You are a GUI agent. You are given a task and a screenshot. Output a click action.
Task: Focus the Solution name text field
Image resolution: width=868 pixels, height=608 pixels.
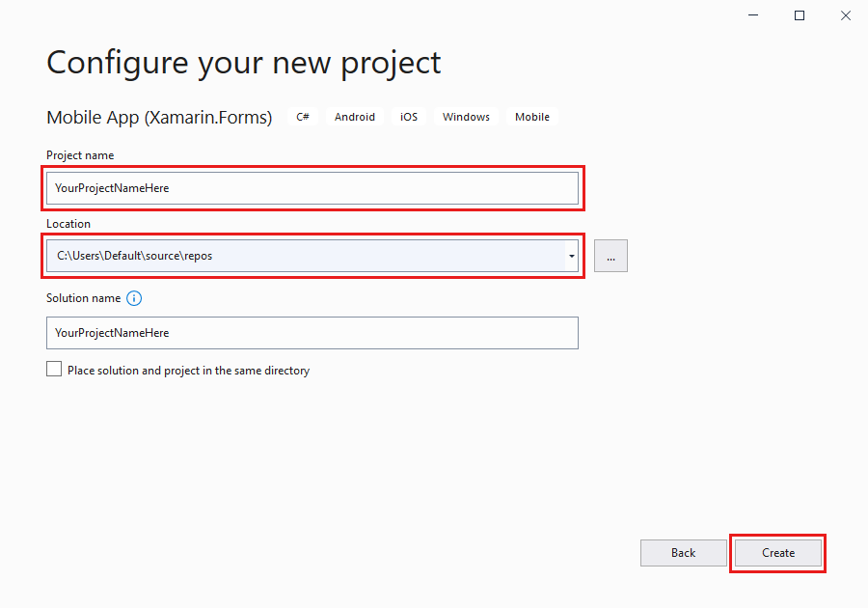point(311,333)
